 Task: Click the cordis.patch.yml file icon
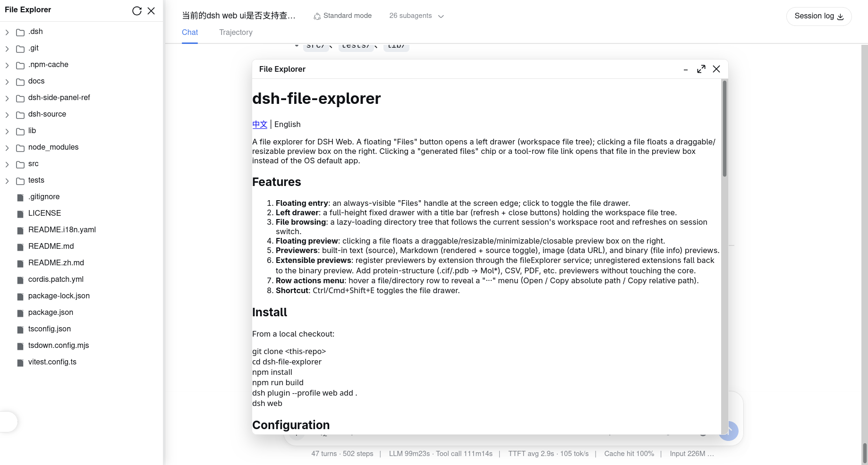tap(20, 280)
